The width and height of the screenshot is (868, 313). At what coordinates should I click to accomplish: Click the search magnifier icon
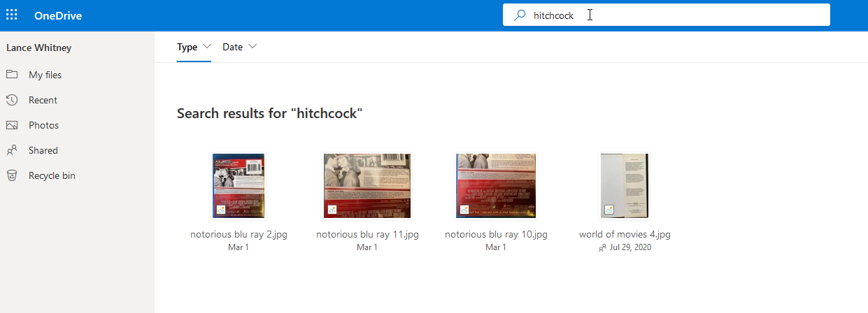pos(520,15)
